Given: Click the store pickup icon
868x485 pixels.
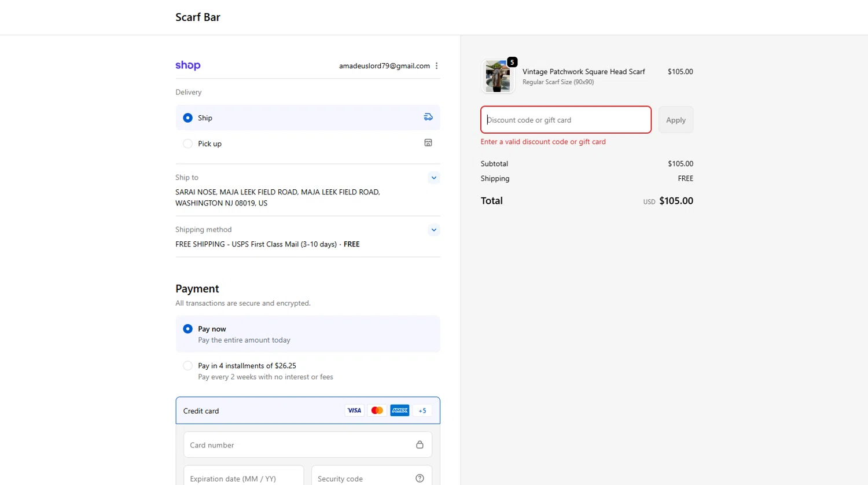Looking at the screenshot, I should point(428,143).
